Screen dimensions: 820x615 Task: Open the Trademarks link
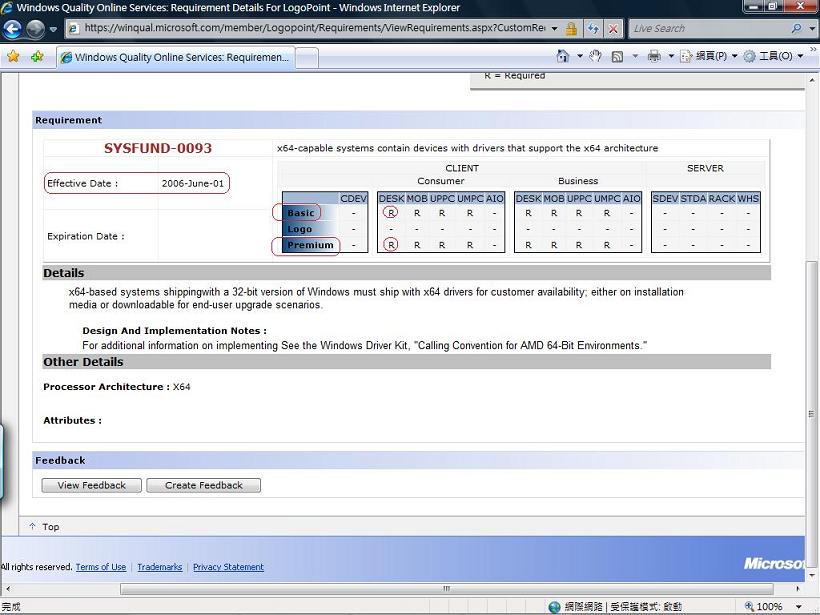click(x=160, y=567)
